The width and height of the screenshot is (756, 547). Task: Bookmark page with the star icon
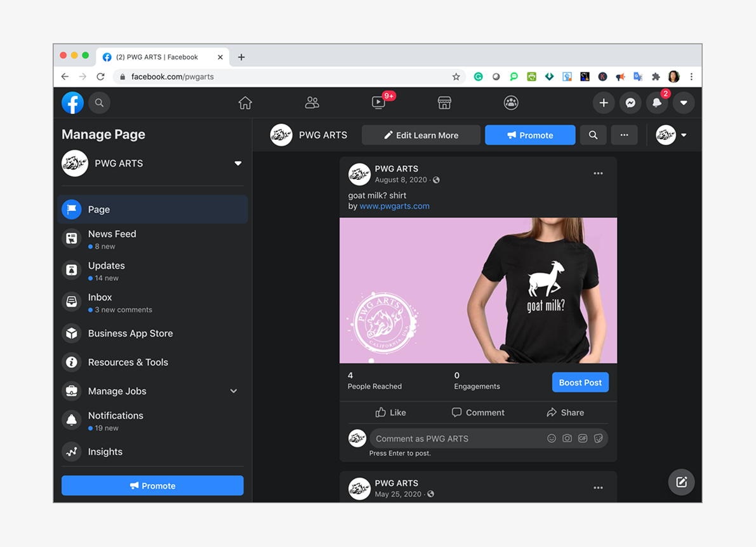coord(456,77)
